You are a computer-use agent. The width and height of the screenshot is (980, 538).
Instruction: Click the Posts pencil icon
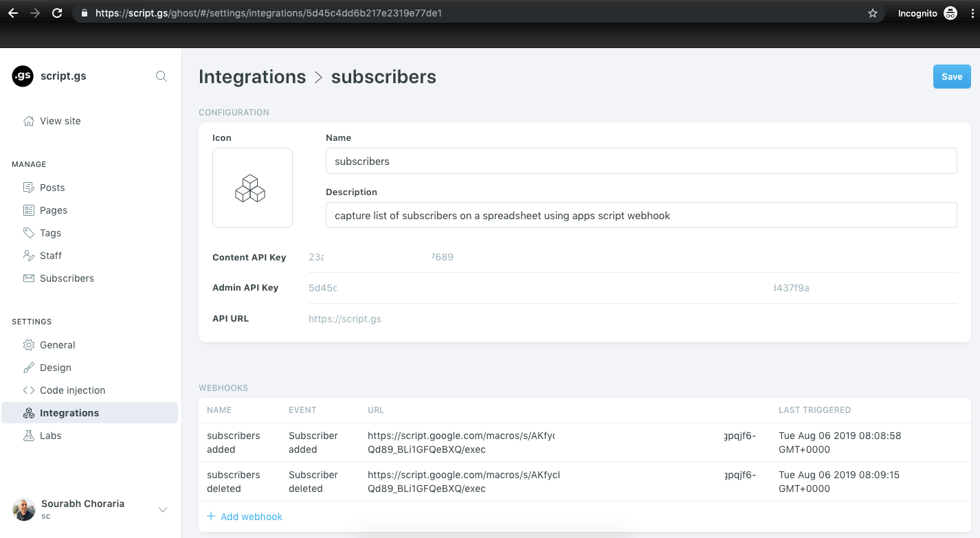point(29,188)
